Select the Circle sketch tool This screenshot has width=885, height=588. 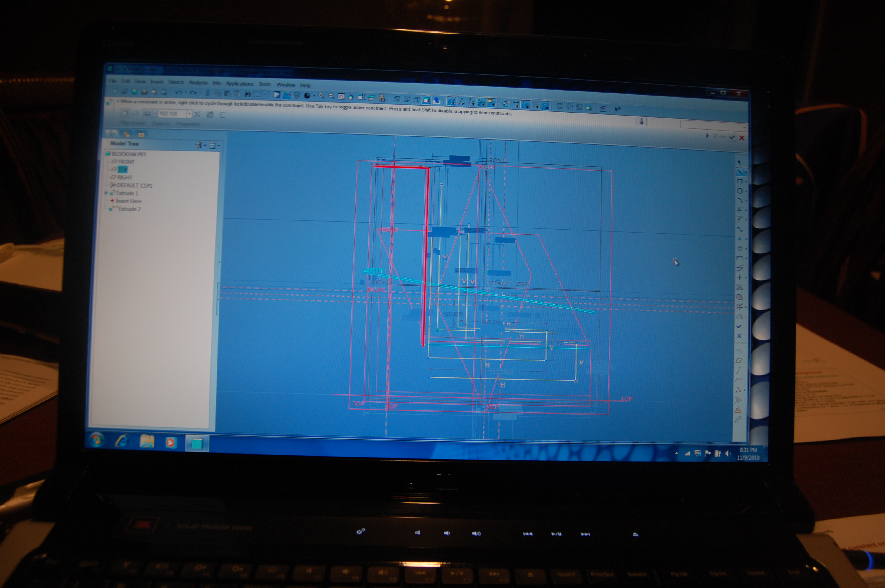tap(739, 191)
